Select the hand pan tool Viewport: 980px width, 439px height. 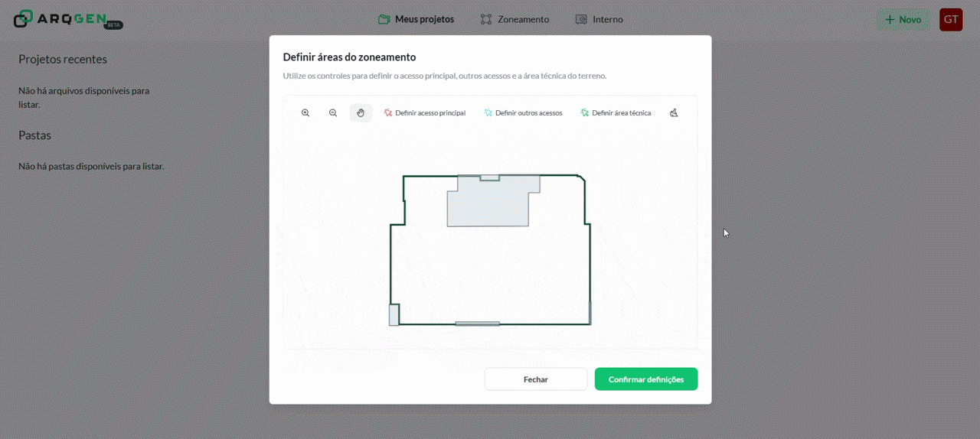click(x=361, y=113)
